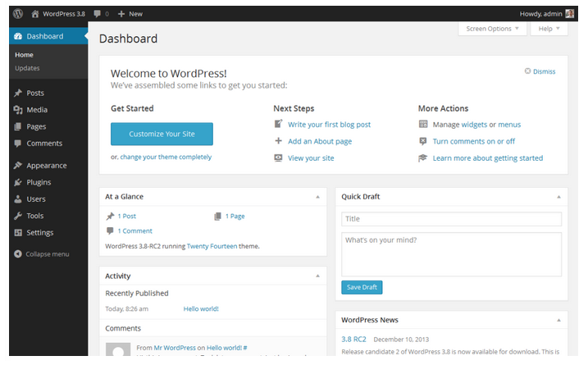This screenshot has width=588, height=365.
Task: Click the Users person icon
Action: (18, 199)
